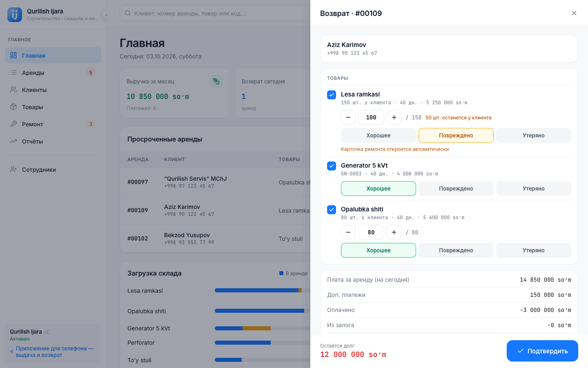Click the Главная dashboard grid icon
The image size is (588, 368).
click(13, 55)
